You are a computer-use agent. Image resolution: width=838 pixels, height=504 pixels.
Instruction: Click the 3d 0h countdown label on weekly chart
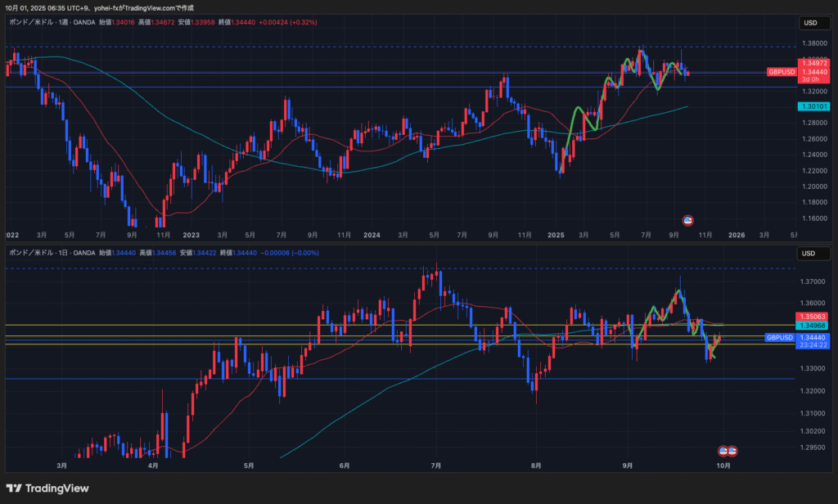coord(814,79)
